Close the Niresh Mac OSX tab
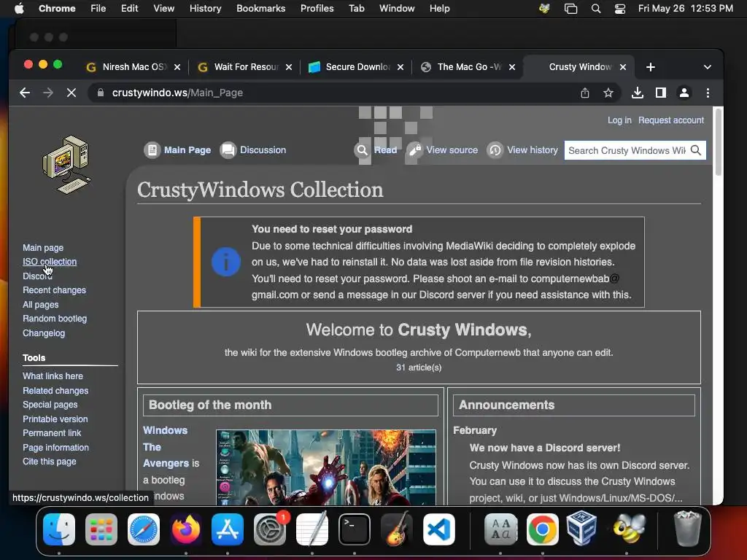This screenshot has height=560, width=747. pos(177,67)
